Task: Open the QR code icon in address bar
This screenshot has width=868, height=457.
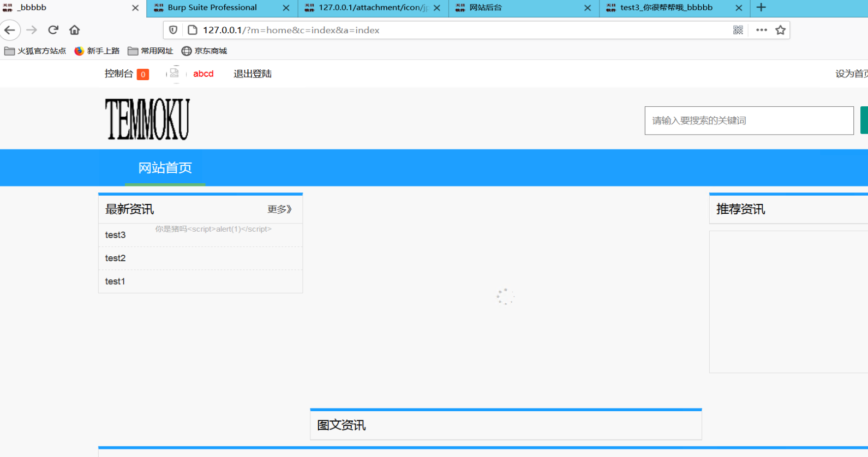Action: click(x=738, y=30)
